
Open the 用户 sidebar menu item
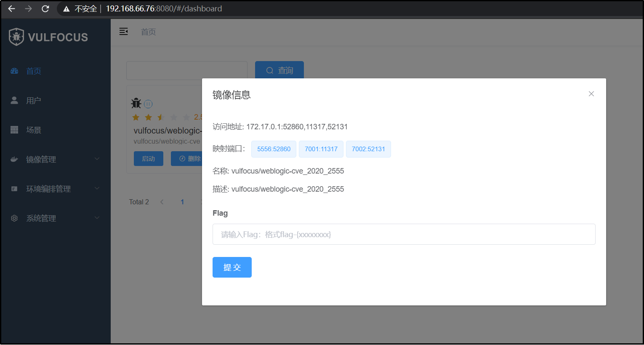(x=33, y=100)
